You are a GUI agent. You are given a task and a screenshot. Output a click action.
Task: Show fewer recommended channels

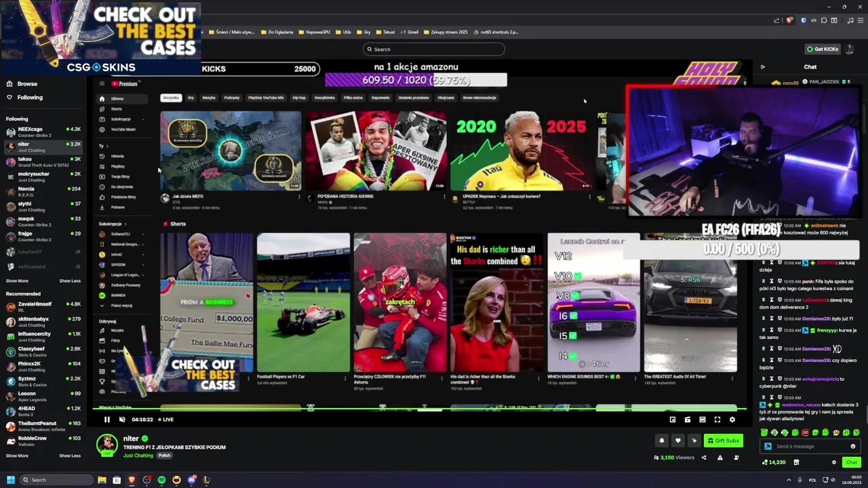(x=70, y=455)
